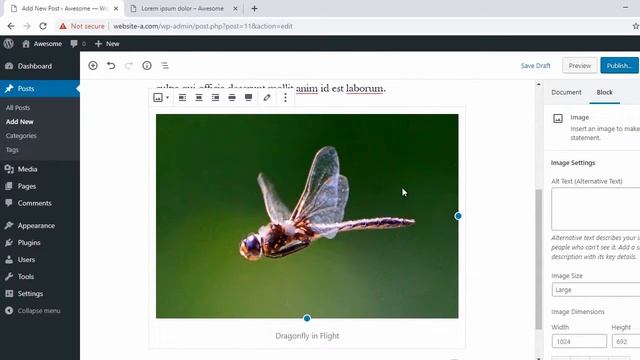640x360 pixels.
Task: Open Categories submenu item
Action: click(x=21, y=136)
